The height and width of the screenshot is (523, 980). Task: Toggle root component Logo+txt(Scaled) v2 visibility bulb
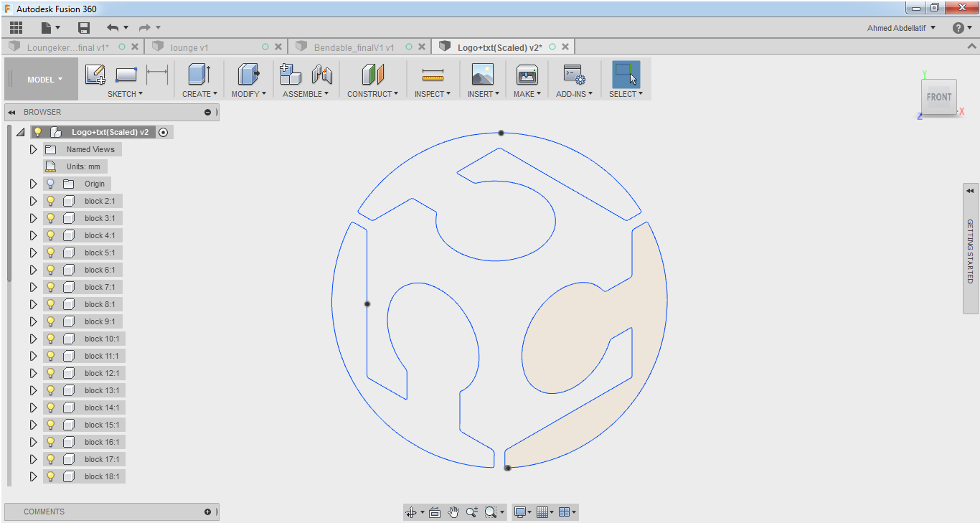(x=38, y=132)
